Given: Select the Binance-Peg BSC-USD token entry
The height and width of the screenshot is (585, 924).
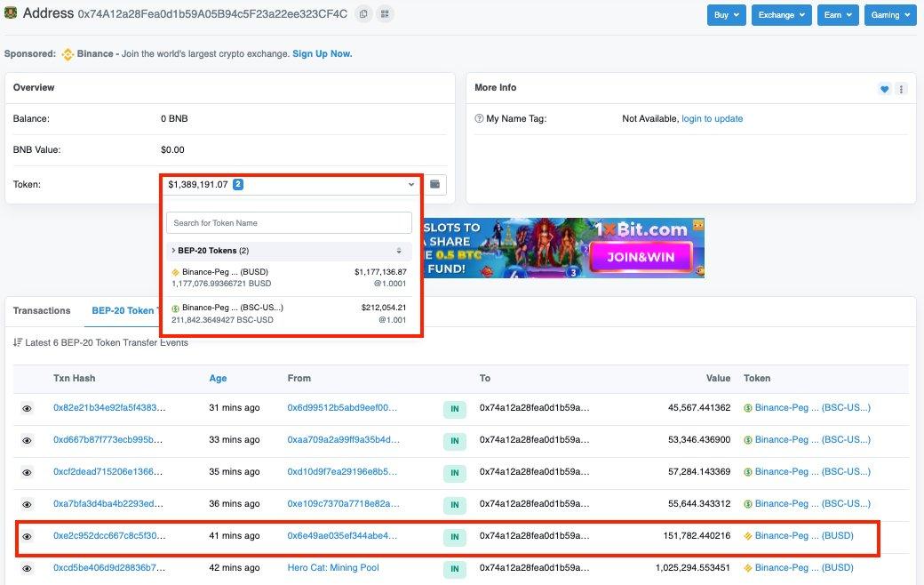Looking at the screenshot, I should click(289, 314).
